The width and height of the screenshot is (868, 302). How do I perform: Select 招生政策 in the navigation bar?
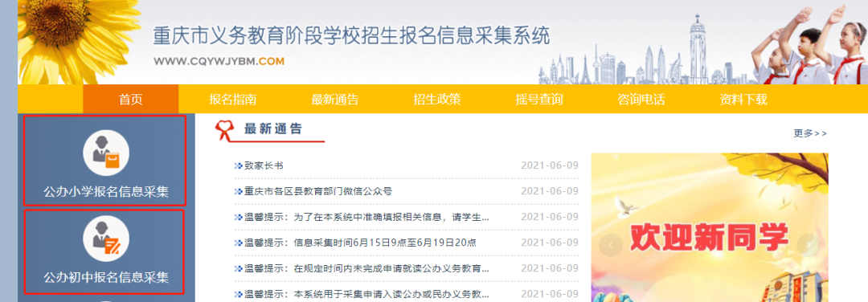coord(436,100)
